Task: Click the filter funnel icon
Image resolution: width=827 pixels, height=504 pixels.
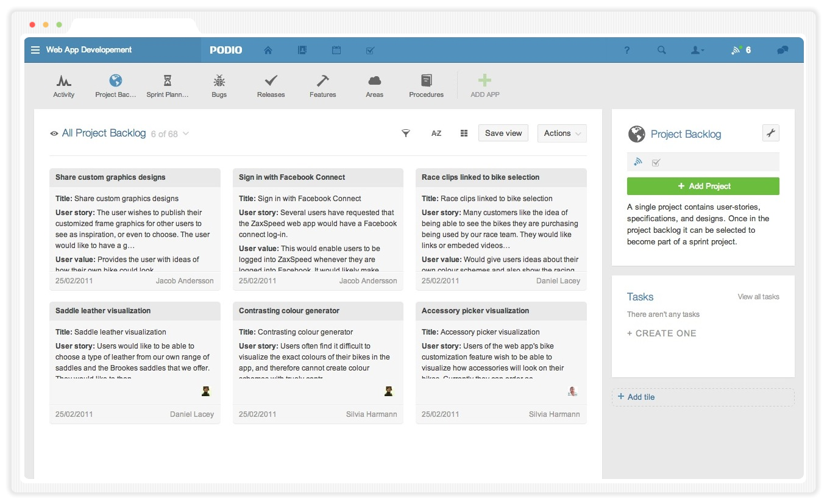Action: tap(405, 133)
